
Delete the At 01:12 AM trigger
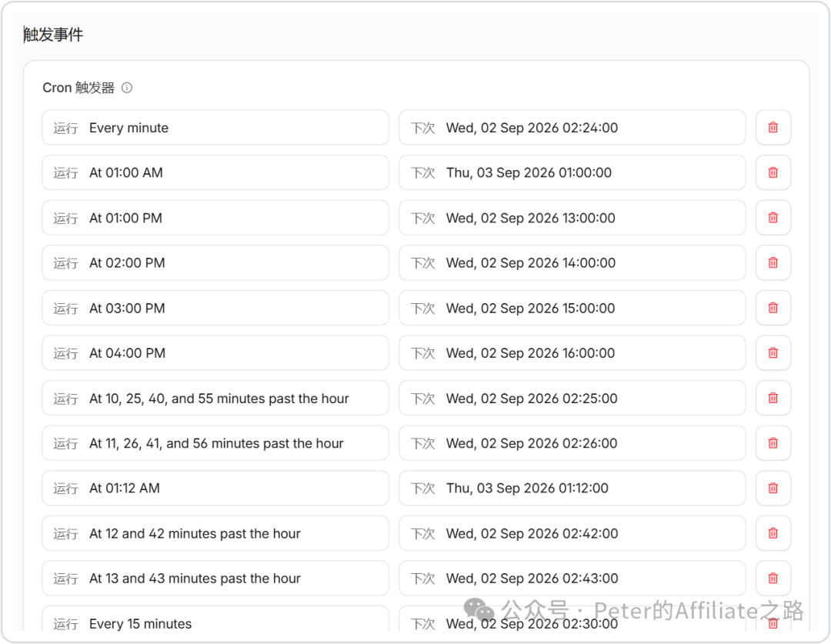(x=773, y=488)
